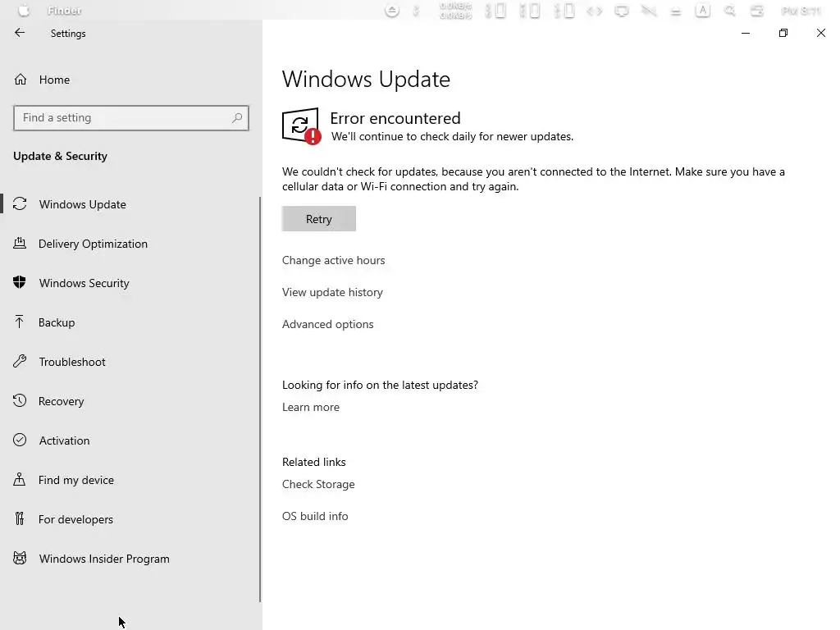The image size is (840, 630).
Task: Click the Update & Security heading
Action: [60, 156]
